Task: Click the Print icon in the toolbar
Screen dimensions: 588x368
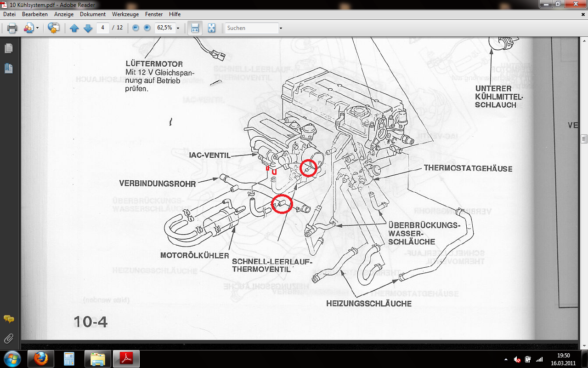Action: [12, 28]
